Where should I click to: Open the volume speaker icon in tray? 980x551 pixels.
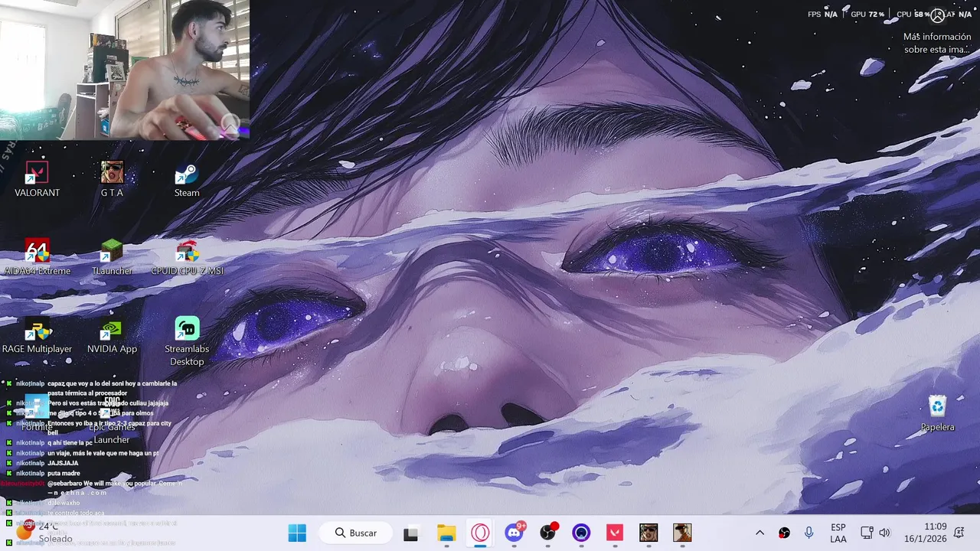click(x=885, y=533)
